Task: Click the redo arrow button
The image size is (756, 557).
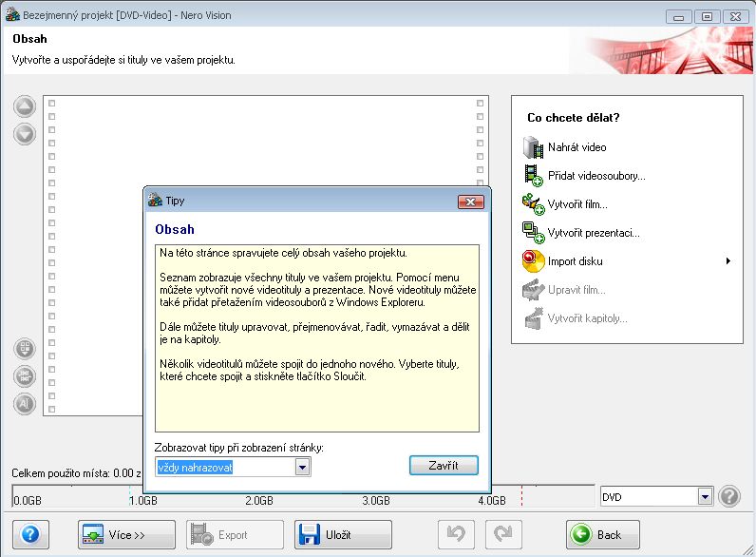Action: tap(503, 534)
